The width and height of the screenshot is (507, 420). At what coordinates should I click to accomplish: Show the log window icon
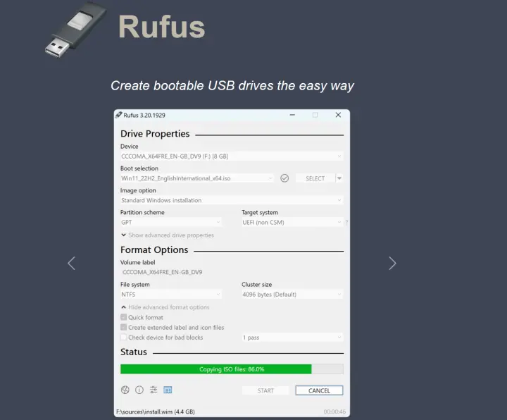coord(168,390)
